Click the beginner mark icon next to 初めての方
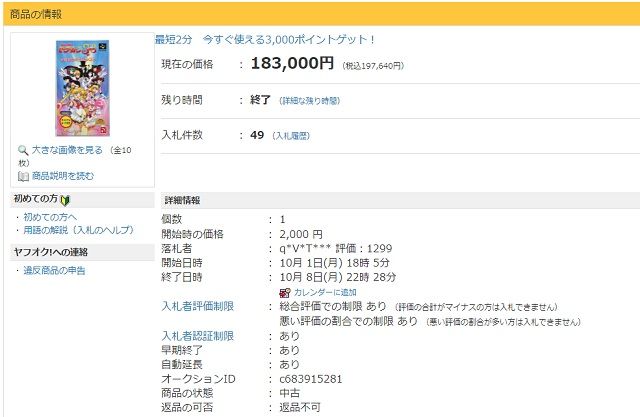 65,200
